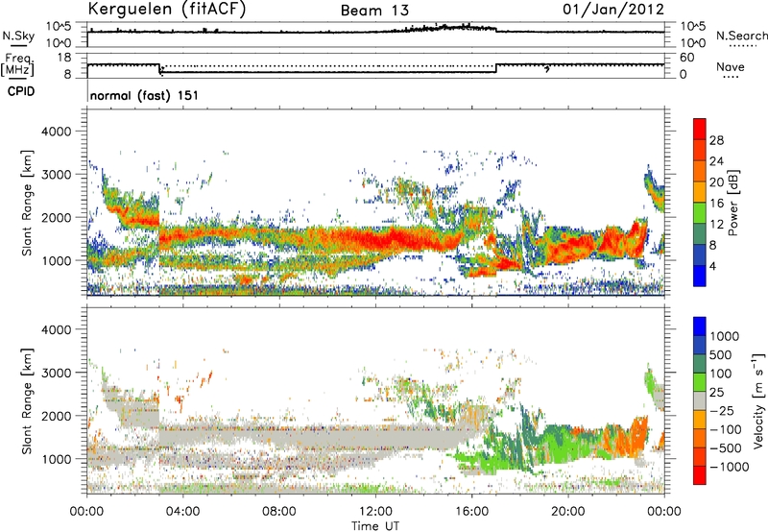Select the "Velocity [m s⁻¹]" colorbar title
768x532 pixels.
(758, 400)
